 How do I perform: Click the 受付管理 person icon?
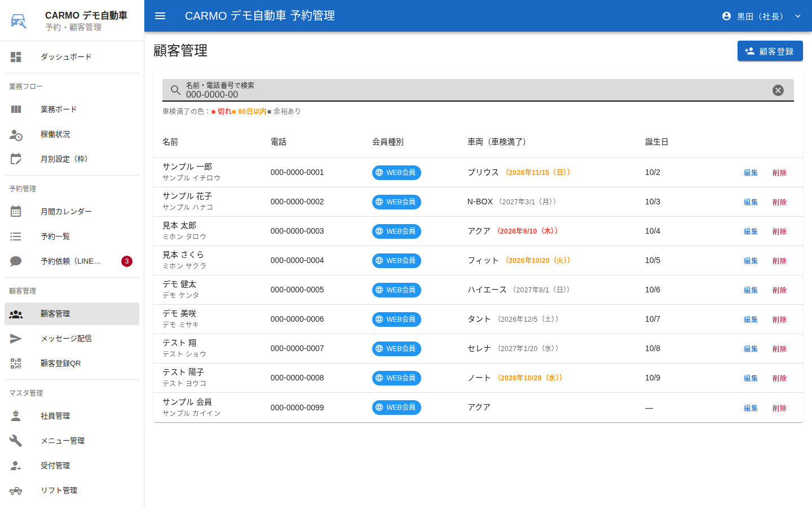click(x=16, y=466)
